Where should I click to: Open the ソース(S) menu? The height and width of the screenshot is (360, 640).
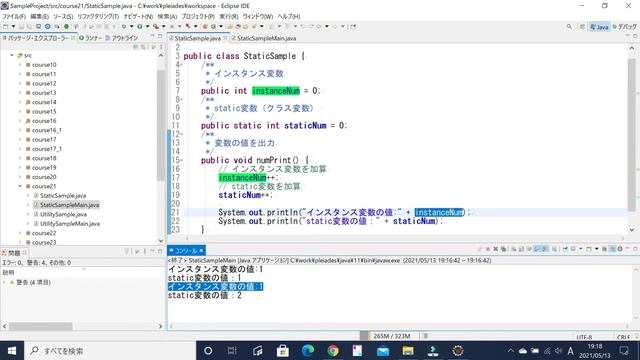63,16
